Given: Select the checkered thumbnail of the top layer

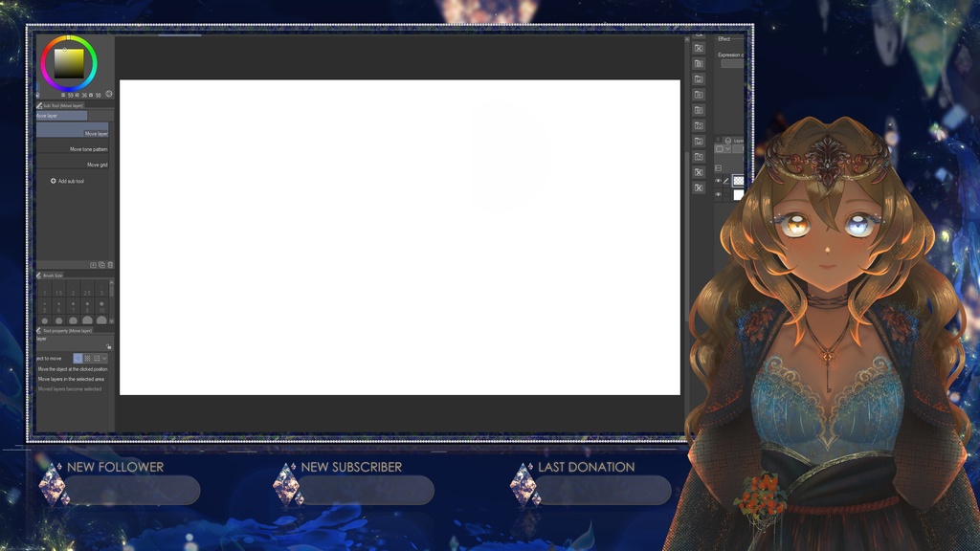Looking at the screenshot, I should point(738,180).
